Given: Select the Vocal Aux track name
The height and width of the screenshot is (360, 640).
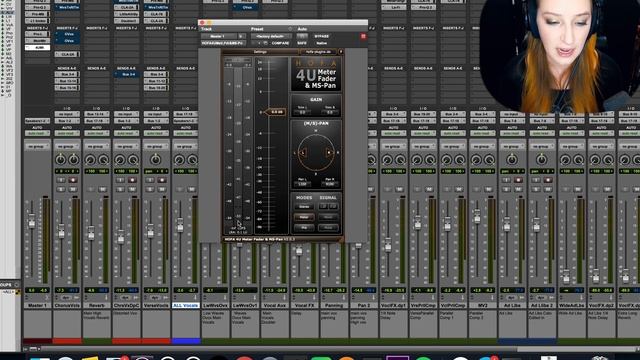Looking at the screenshot, I should click(275, 305).
